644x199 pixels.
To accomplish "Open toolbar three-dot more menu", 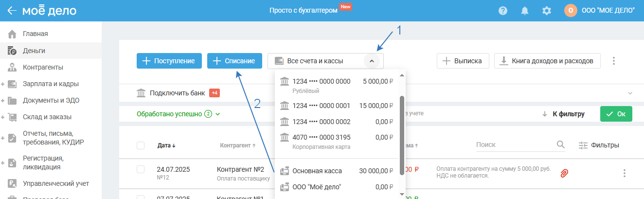I will pos(614,61).
